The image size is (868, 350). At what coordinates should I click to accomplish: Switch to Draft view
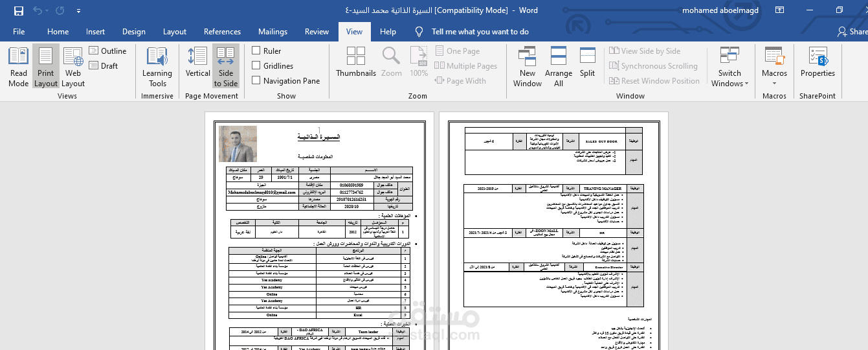104,65
